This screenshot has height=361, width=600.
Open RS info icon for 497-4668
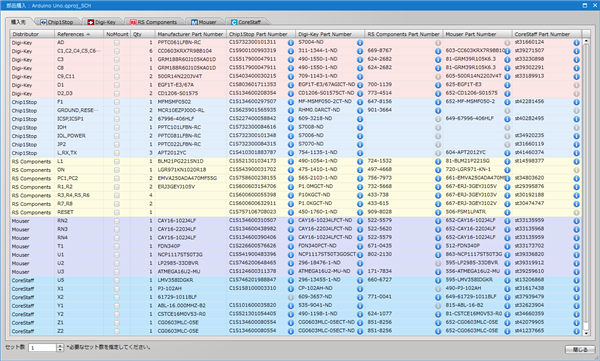point(438,170)
